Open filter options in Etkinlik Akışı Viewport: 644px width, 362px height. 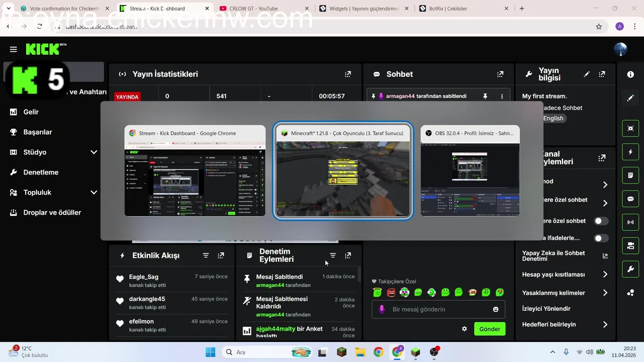206,255
